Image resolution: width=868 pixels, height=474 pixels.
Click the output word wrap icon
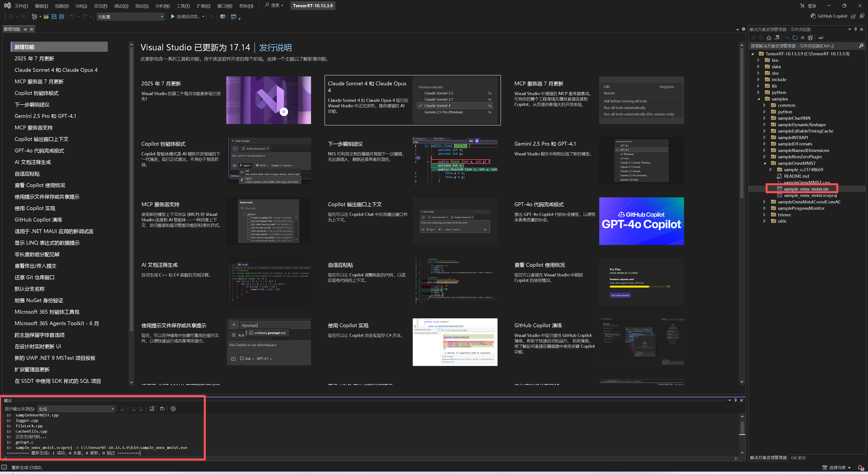tap(163, 409)
